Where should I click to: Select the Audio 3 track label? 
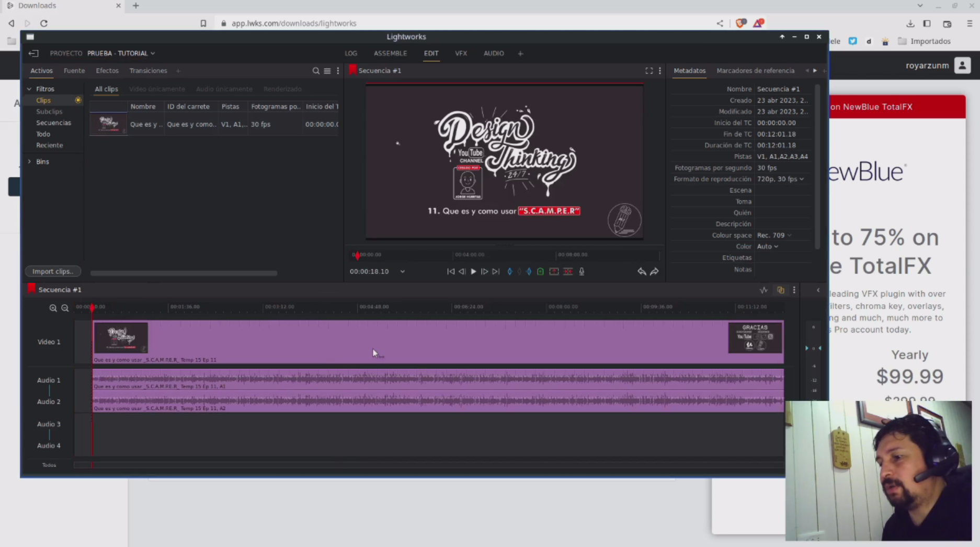(x=49, y=424)
